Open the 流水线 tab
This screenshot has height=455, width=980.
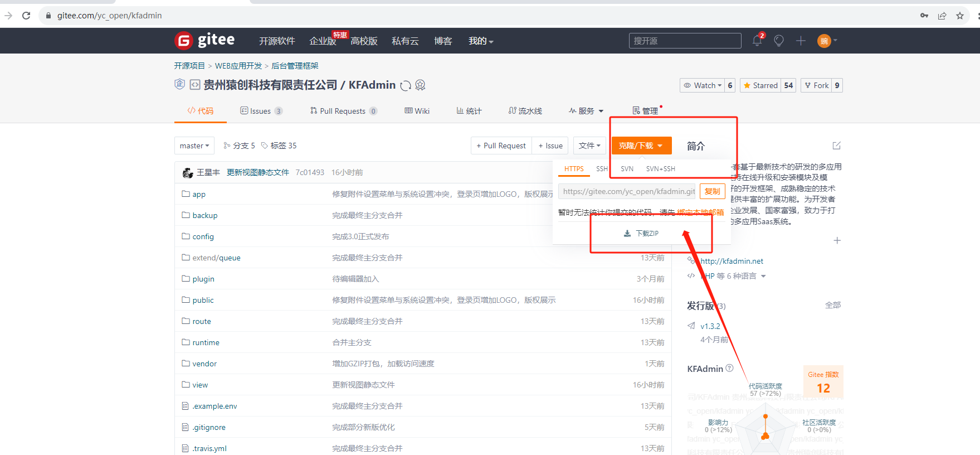pyautogui.click(x=525, y=111)
